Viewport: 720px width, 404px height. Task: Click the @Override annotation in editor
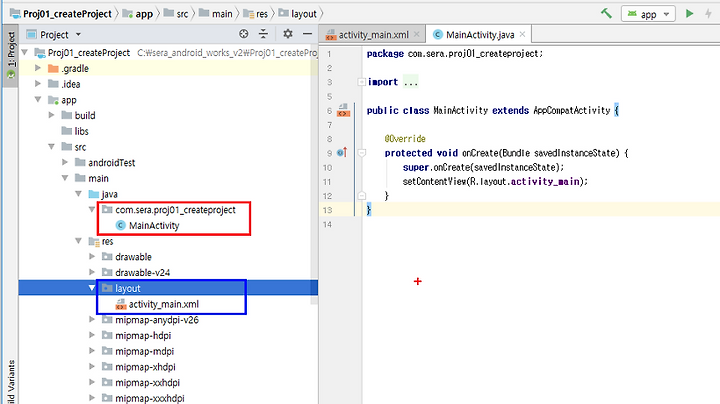click(x=405, y=138)
